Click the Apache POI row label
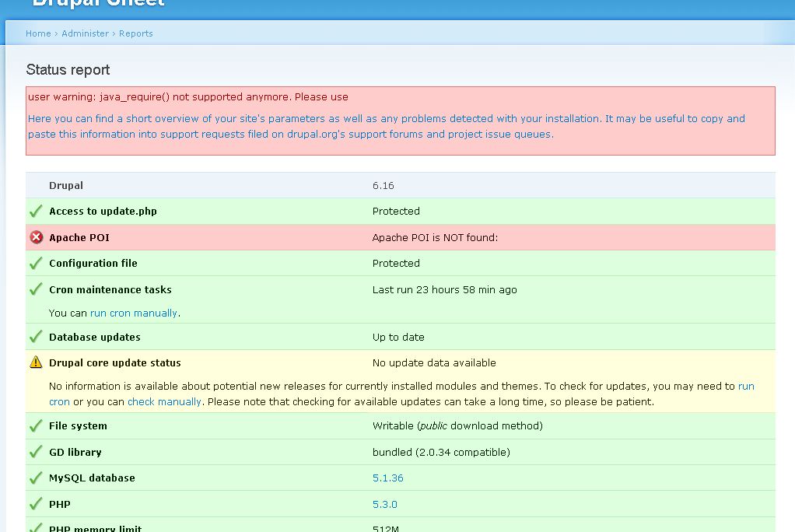 tap(79, 237)
